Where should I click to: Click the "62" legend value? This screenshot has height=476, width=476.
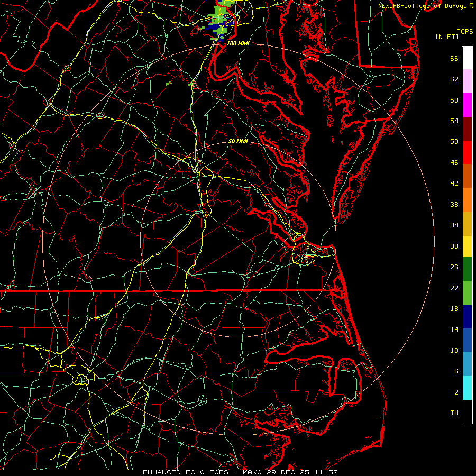coord(454,79)
